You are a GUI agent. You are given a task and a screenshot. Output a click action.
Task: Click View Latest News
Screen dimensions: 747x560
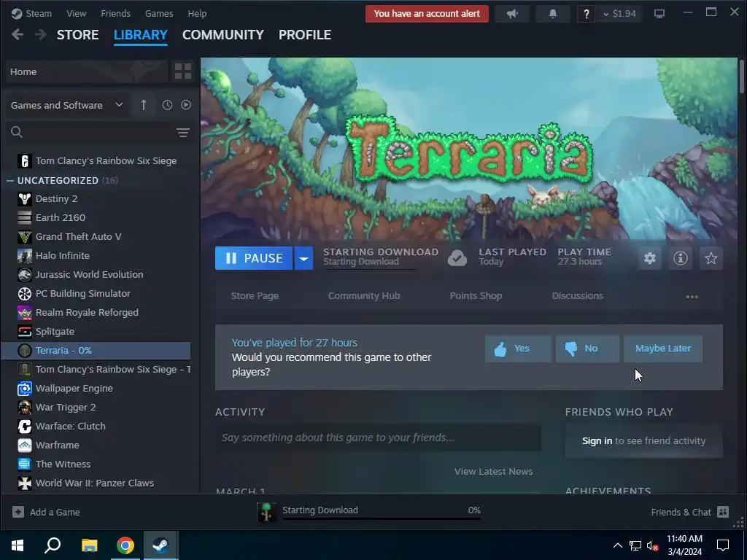coord(494,472)
